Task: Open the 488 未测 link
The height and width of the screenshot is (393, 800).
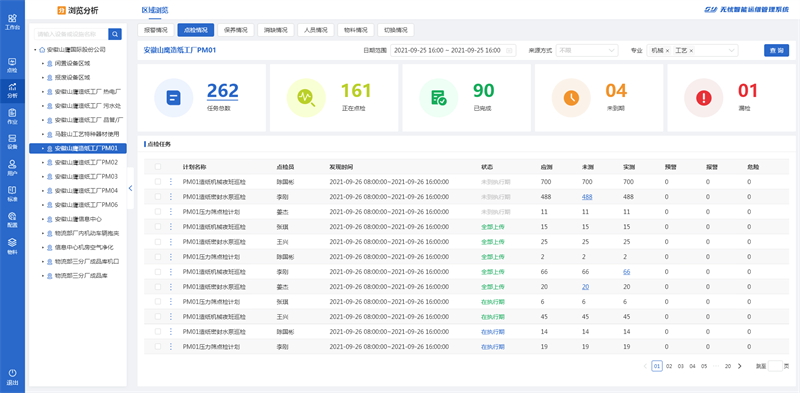Action: point(587,197)
